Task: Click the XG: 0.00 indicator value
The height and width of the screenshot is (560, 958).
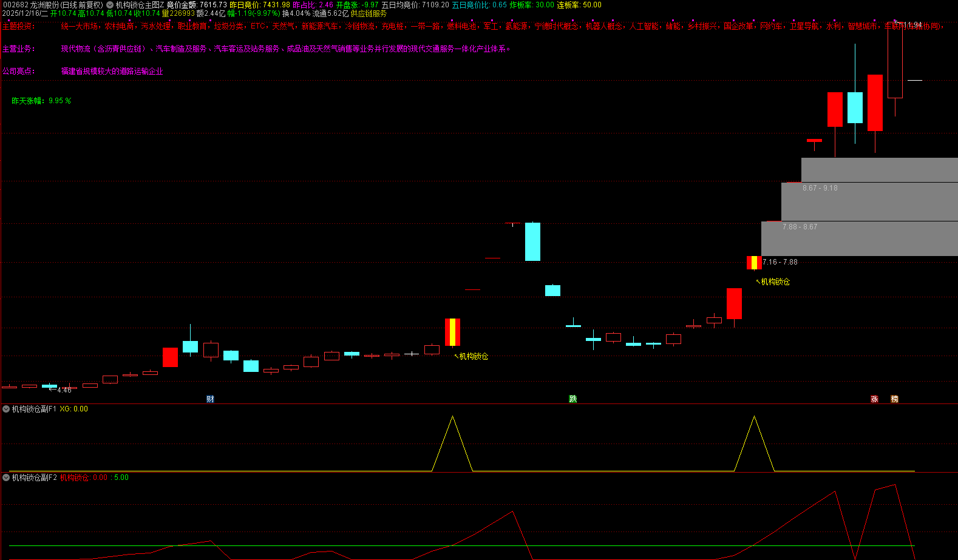Action: 74,409
